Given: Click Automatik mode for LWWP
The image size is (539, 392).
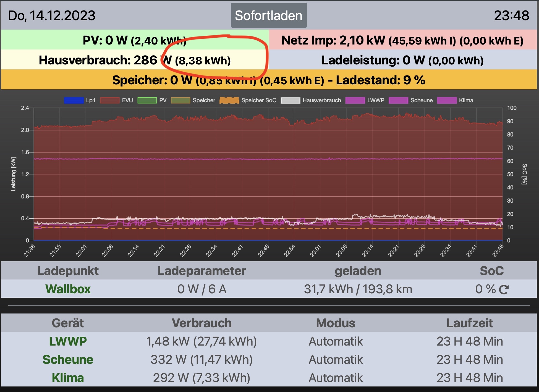Looking at the screenshot, I should (x=336, y=341).
